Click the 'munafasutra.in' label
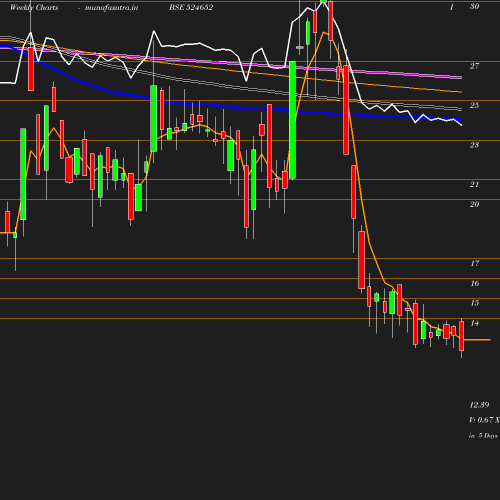This screenshot has width=500, height=500. click(111, 8)
